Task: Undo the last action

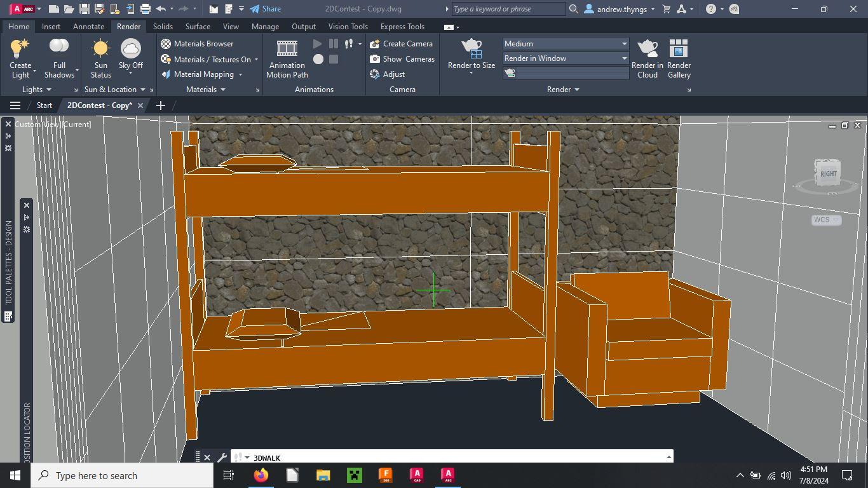Action: pos(161,9)
